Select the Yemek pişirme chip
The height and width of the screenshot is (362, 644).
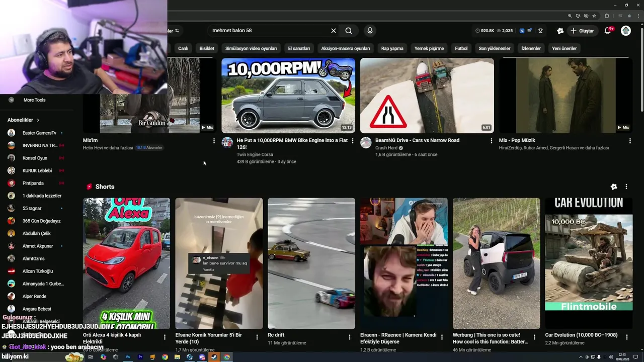[x=429, y=48]
